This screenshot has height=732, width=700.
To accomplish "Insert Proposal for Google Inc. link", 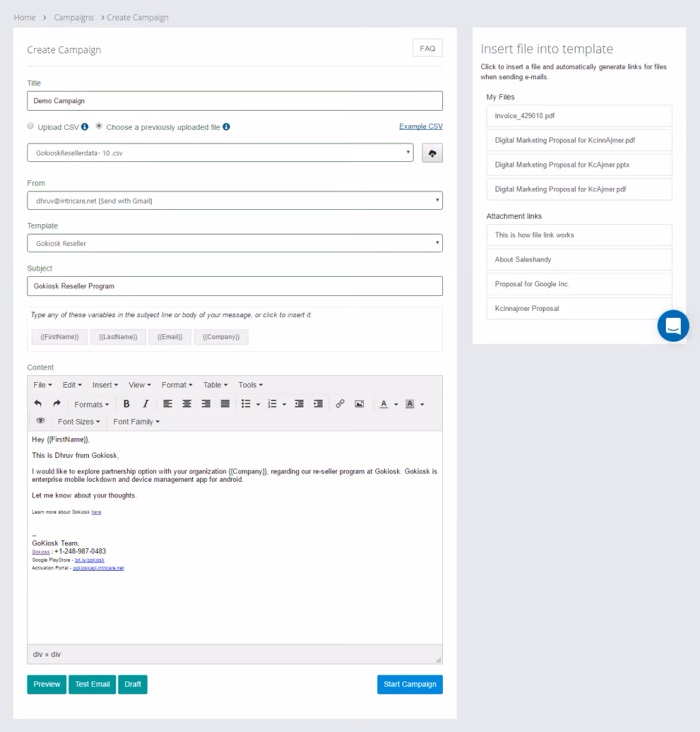I will pos(579,284).
